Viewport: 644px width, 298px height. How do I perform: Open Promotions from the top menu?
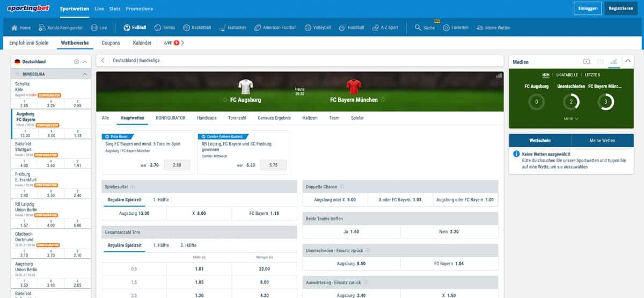tap(140, 9)
